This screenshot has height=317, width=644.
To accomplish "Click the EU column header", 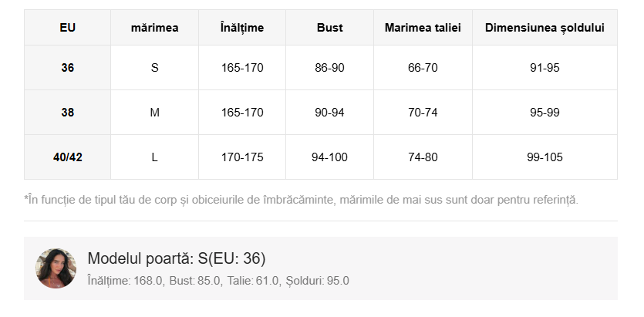I will point(67,28).
